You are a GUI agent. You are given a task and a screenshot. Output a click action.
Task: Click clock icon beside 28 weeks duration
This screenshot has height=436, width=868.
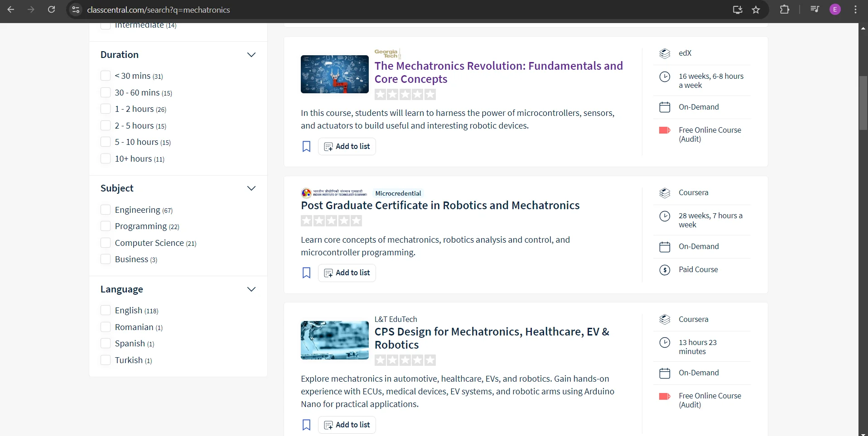[665, 216]
